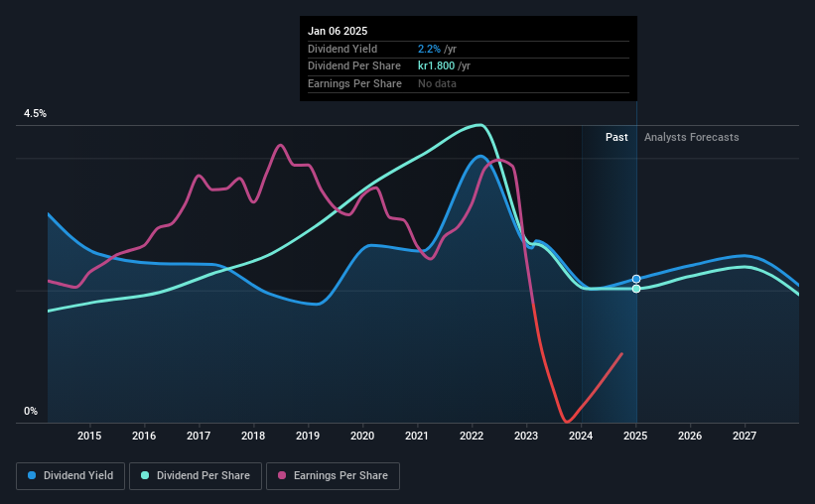Click the 2021 x-axis label
Image resolution: width=815 pixels, height=504 pixels.
coord(417,436)
